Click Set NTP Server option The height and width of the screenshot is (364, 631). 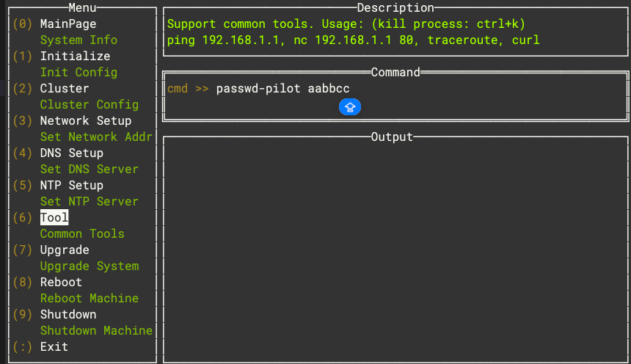(x=89, y=201)
